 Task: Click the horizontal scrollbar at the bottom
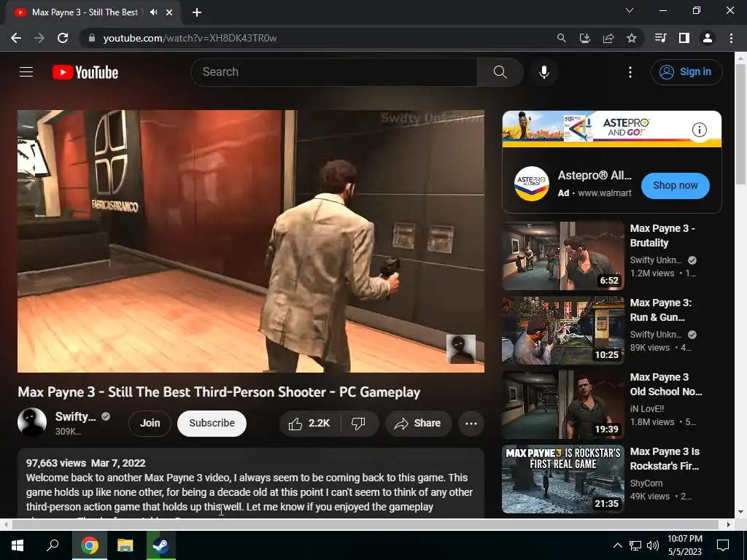[x=365, y=524]
